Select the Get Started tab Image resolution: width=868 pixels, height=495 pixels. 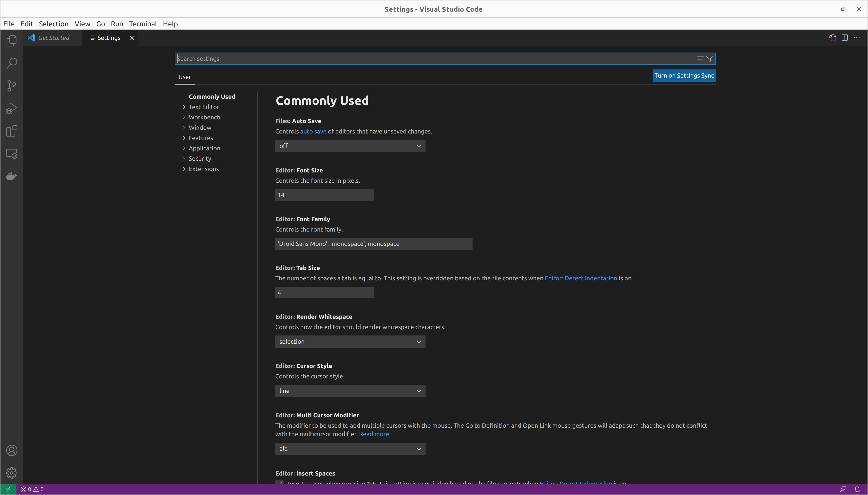tap(50, 38)
